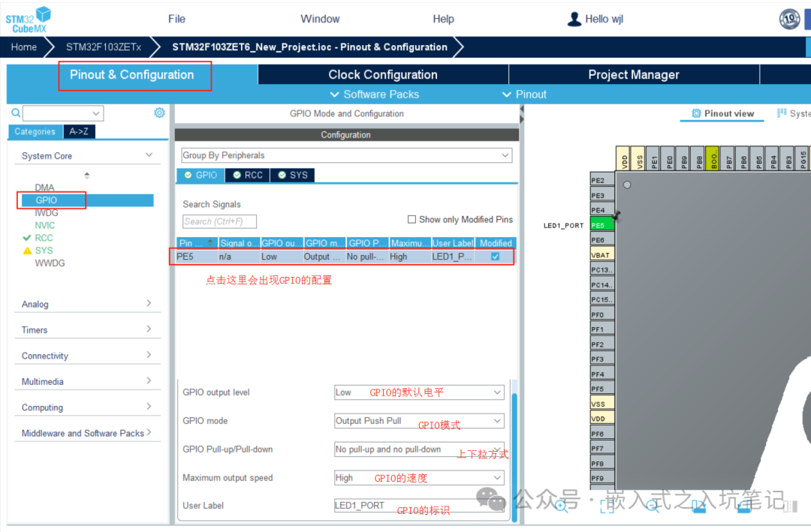Select the green PE5 pin on the chip
The height and width of the screenshot is (532, 811).
click(x=598, y=225)
